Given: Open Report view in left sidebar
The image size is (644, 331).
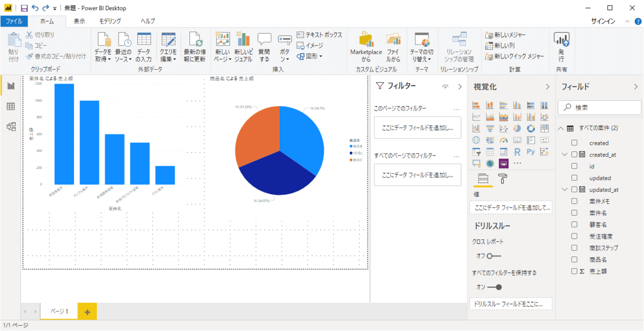Looking at the screenshot, I should click(11, 86).
